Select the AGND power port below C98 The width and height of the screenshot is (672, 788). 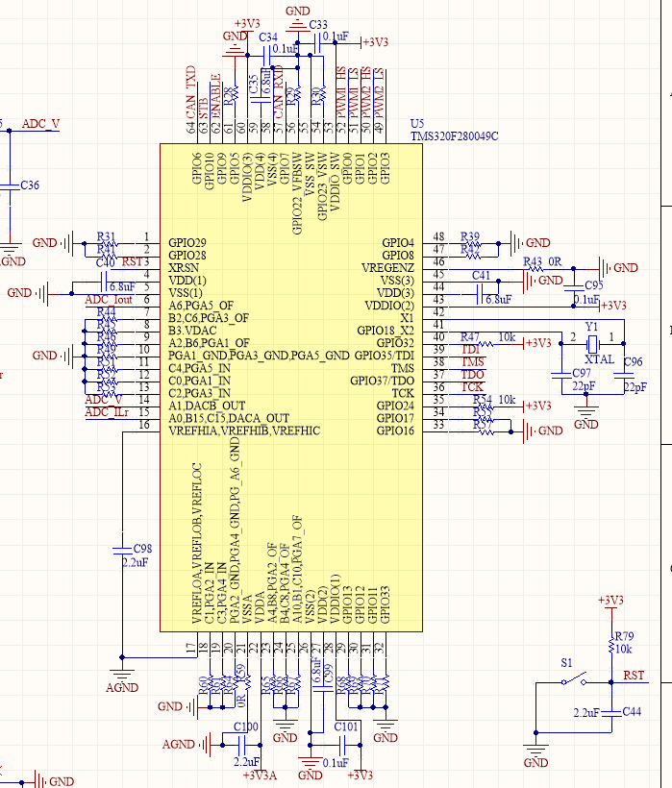(122, 678)
